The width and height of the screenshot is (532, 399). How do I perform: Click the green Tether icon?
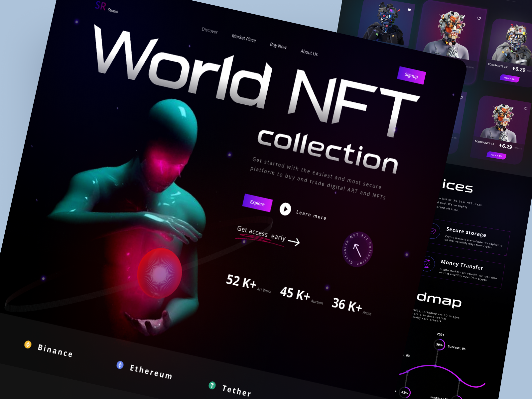tap(212, 385)
